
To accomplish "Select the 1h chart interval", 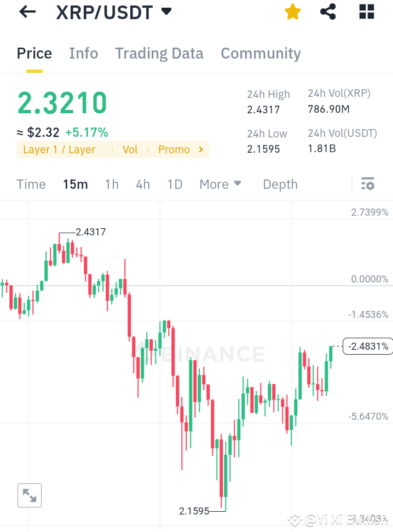I will point(112,184).
